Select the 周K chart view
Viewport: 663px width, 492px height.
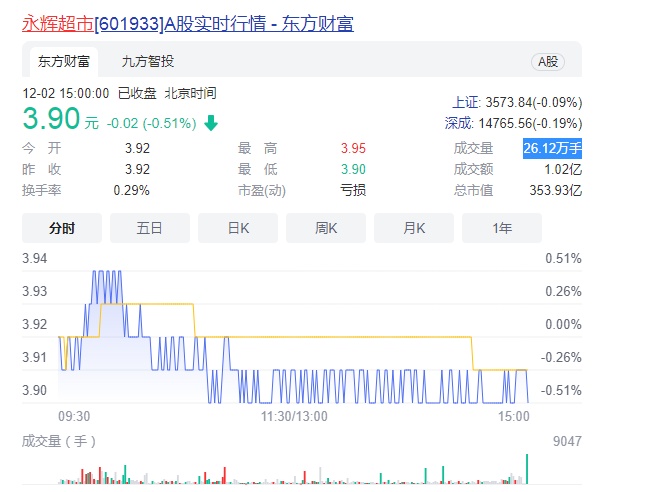pos(326,228)
